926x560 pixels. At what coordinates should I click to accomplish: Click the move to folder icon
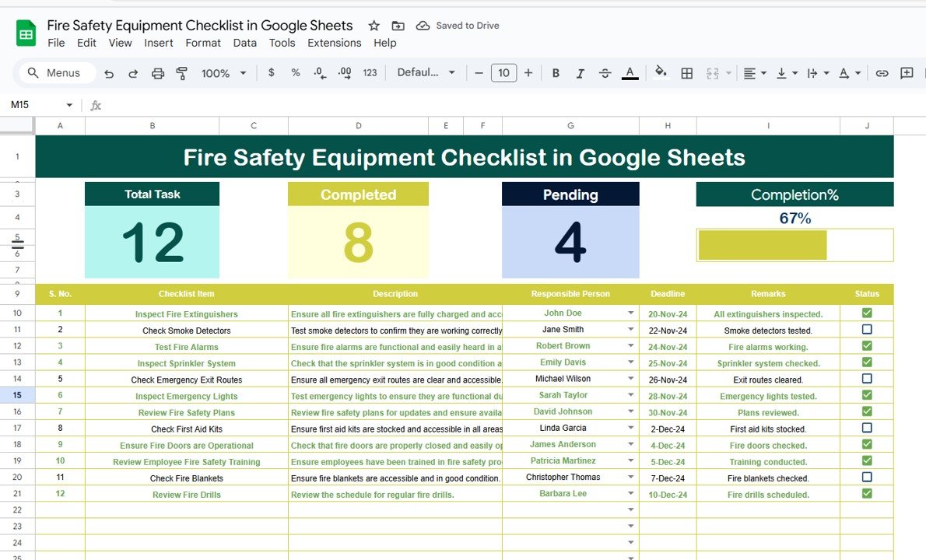pyautogui.click(x=398, y=26)
